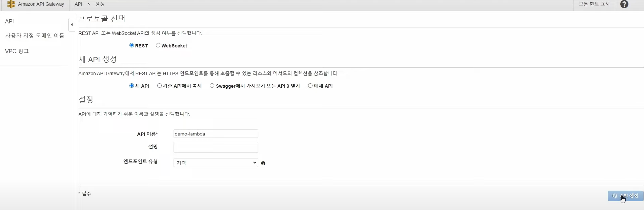Select the REST protocol radio button
644x210 pixels.
click(132, 45)
